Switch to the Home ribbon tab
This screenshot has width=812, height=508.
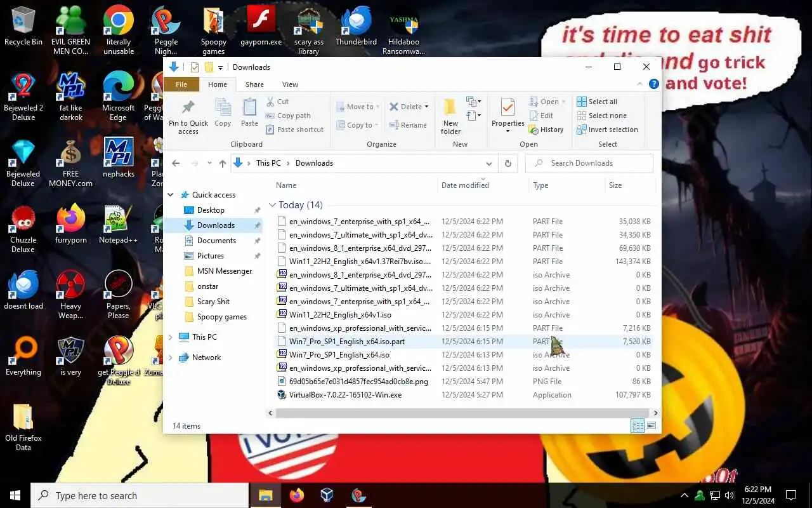pyautogui.click(x=218, y=84)
